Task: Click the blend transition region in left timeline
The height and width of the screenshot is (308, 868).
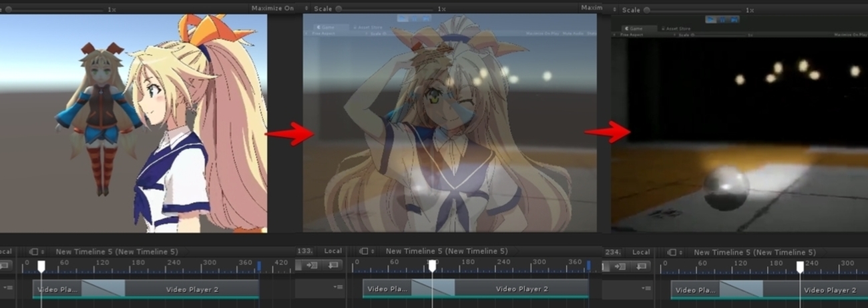Action: tap(102, 289)
